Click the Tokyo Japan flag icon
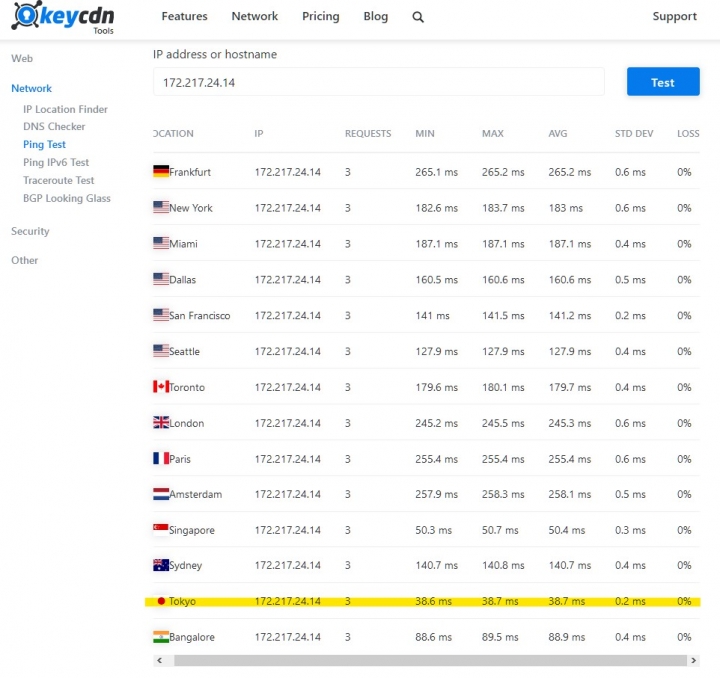The image size is (720, 678). [x=161, y=601]
